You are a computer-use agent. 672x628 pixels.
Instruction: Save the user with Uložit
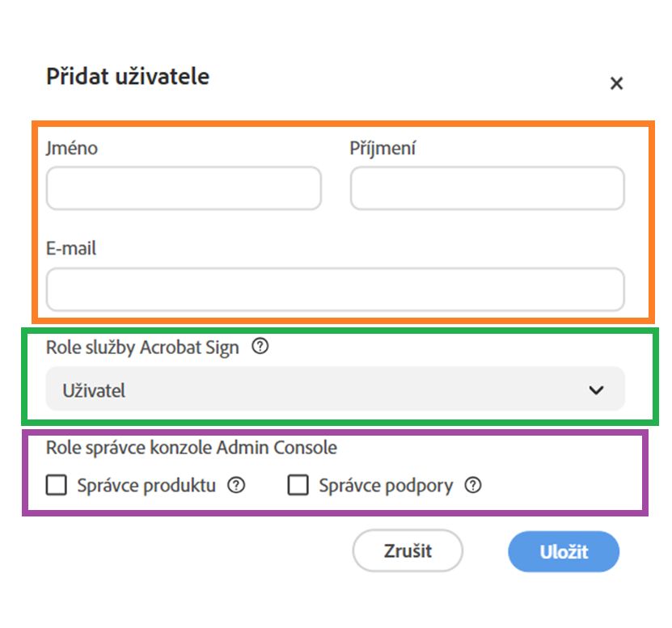[x=563, y=552]
